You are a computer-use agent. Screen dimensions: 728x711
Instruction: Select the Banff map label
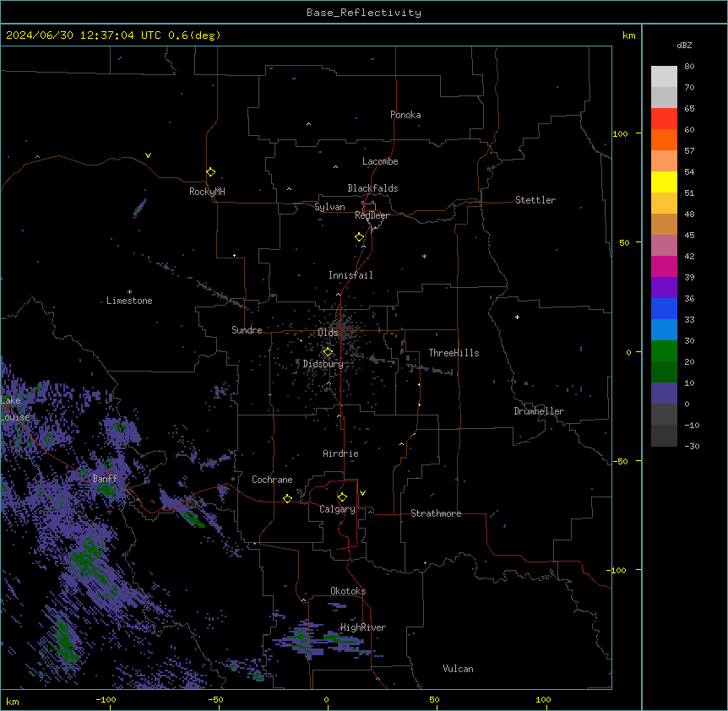105,479
